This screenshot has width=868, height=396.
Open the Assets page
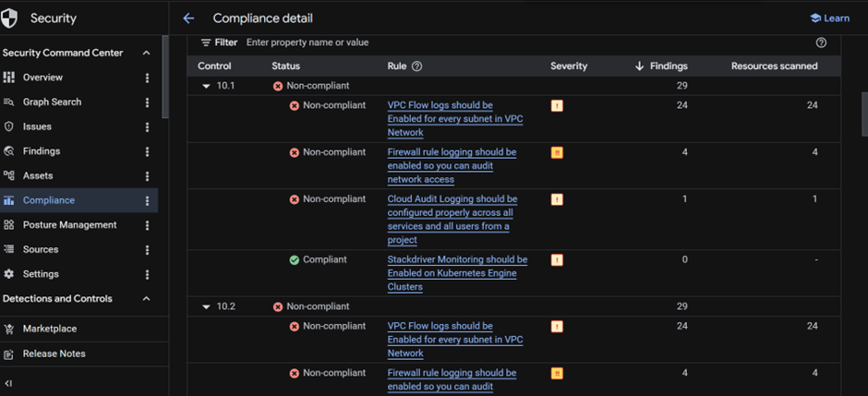click(x=38, y=176)
